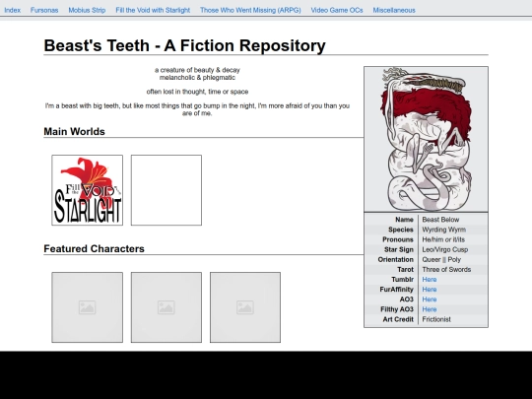Click 'often lost in thought, time or space'
The image size is (532, 399).
point(197,92)
